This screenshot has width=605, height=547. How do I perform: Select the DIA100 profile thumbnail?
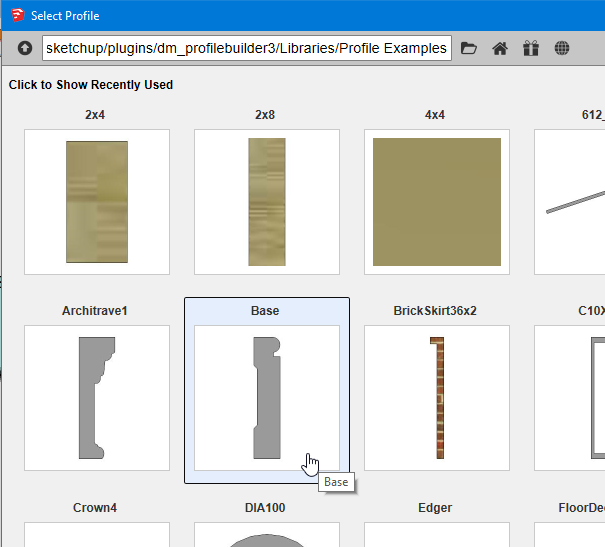(267, 535)
